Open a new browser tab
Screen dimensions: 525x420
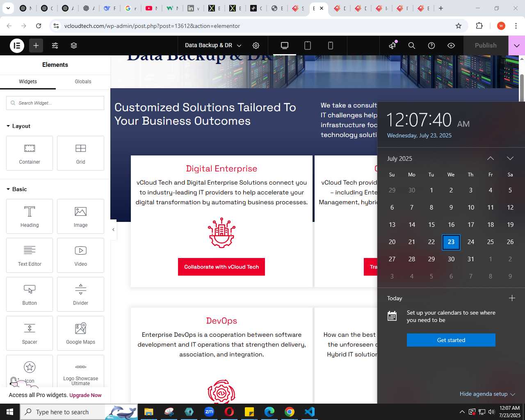pyautogui.click(x=441, y=8)
